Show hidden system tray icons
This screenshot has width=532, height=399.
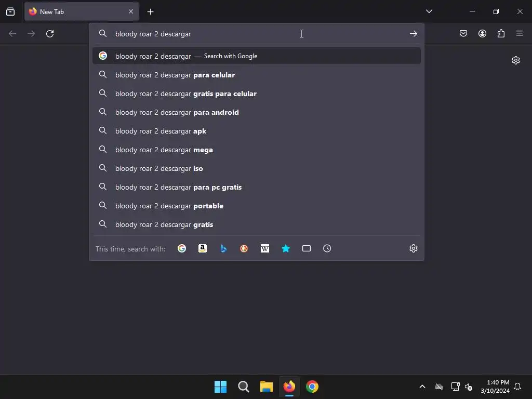coord(422,387)
